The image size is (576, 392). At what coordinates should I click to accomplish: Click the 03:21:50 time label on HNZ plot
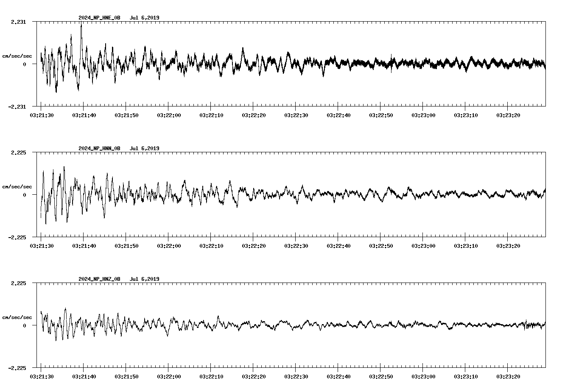(126, 376)
